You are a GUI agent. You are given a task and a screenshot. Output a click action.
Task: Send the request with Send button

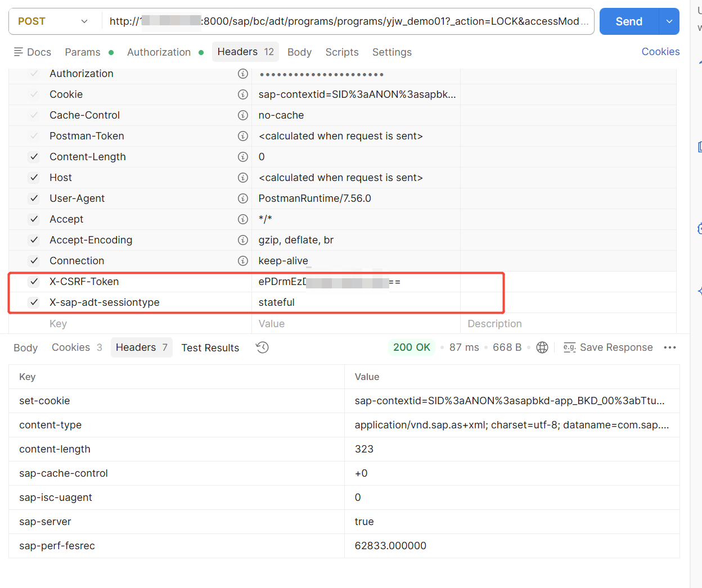coord(629,21)
